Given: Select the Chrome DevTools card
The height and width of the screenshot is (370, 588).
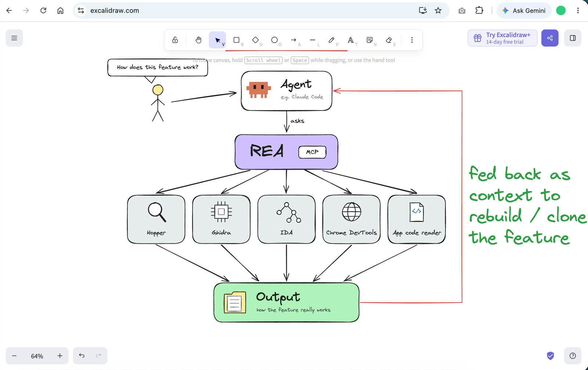Looking at the screenshot, I should (351, 219).
